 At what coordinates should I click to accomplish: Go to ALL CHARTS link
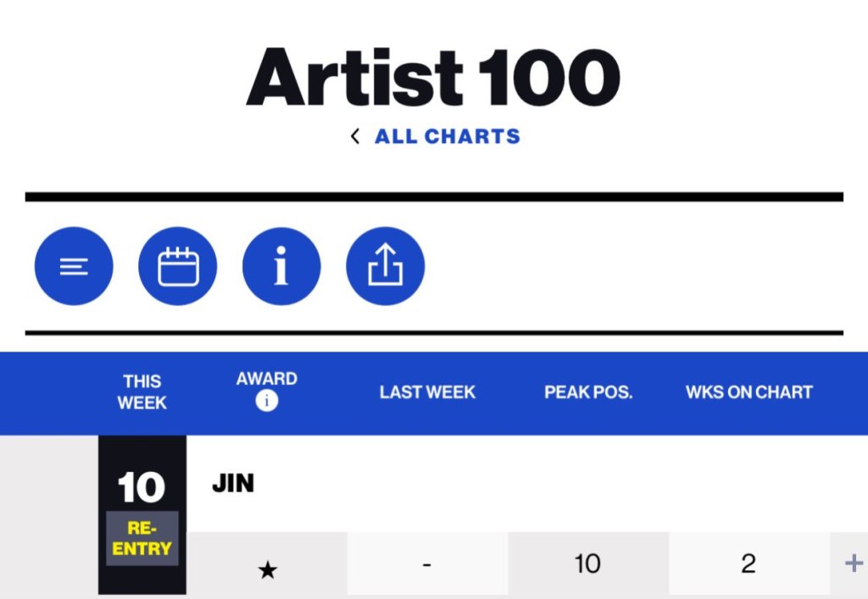click(448, 136)
